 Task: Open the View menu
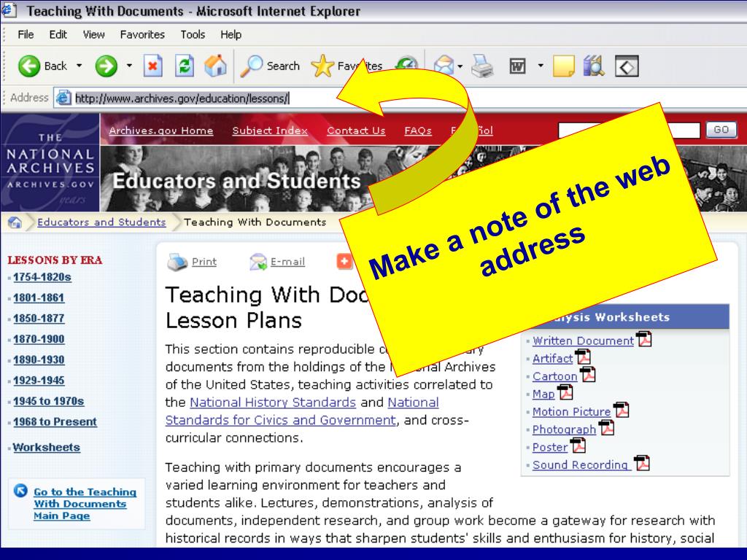click(x=93, y=34)
